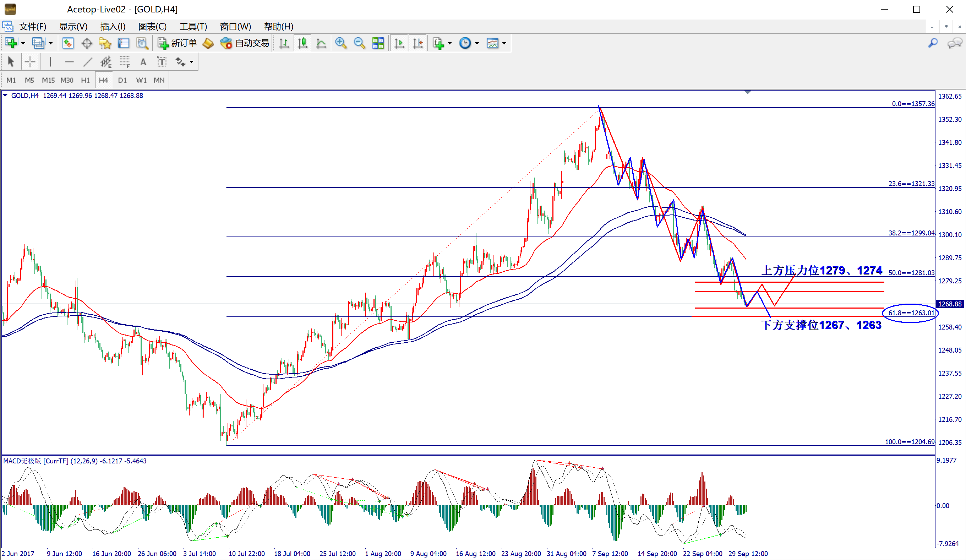
Task: Expand the templates dropdown arrow
Action: 504,43
